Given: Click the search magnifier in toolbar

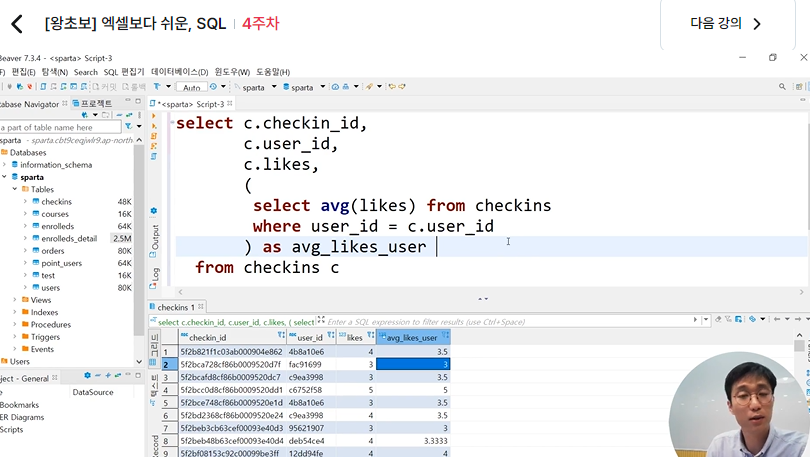Looking at the screenshot, I should 782,87.
